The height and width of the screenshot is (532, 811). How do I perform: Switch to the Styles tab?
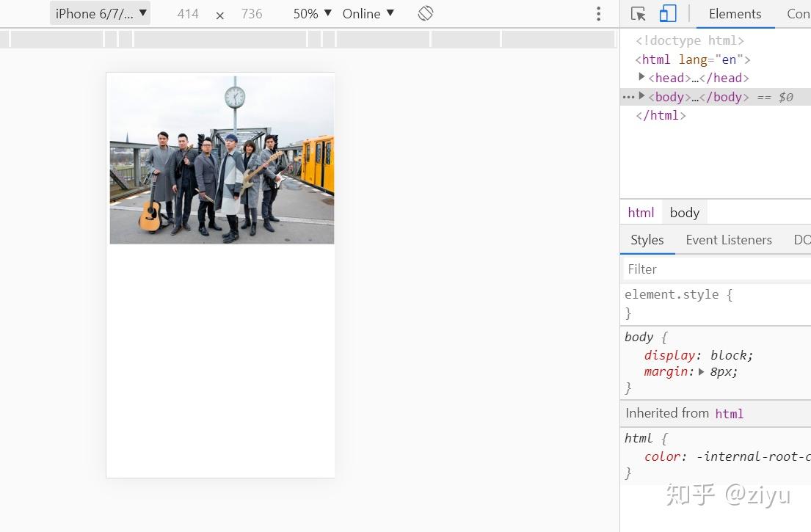(x=647, y=240)
